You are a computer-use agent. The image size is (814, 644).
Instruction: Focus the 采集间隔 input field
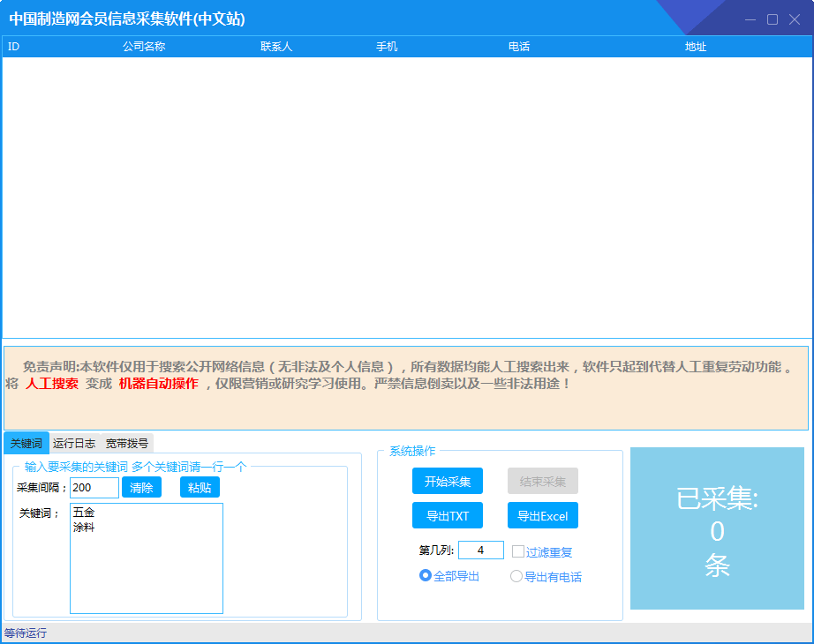[94, 487]
